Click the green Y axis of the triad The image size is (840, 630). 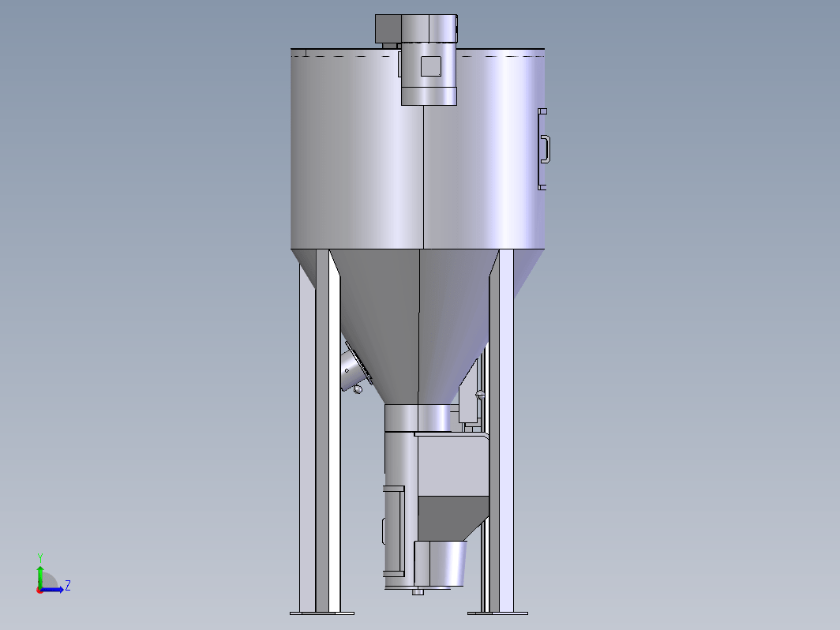point(40,576)
